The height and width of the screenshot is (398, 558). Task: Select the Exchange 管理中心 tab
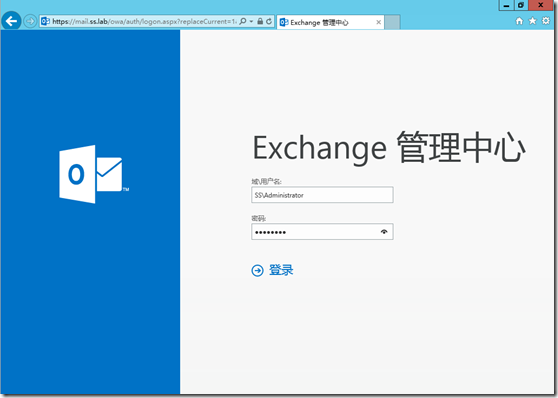coord(330,22)
